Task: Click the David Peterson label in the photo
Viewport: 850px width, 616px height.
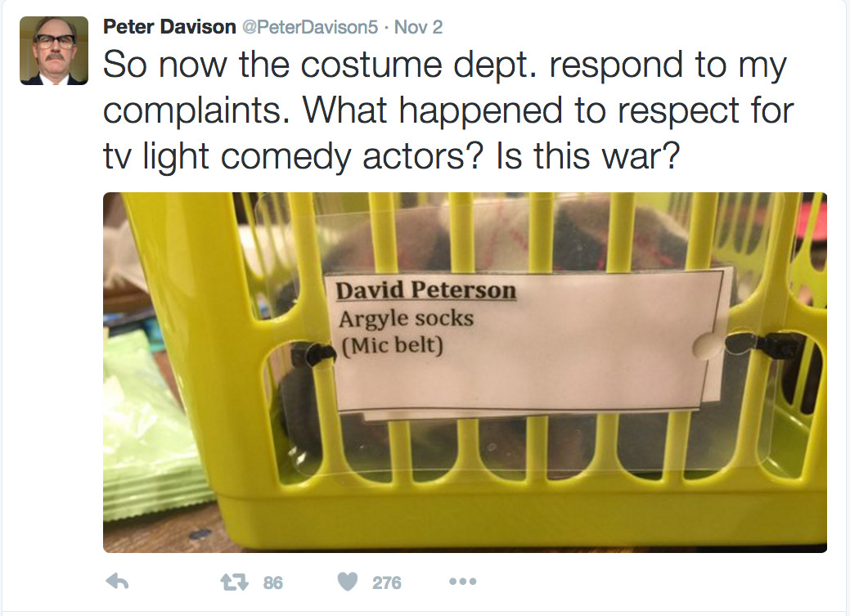Action: [x=425, y=290]
